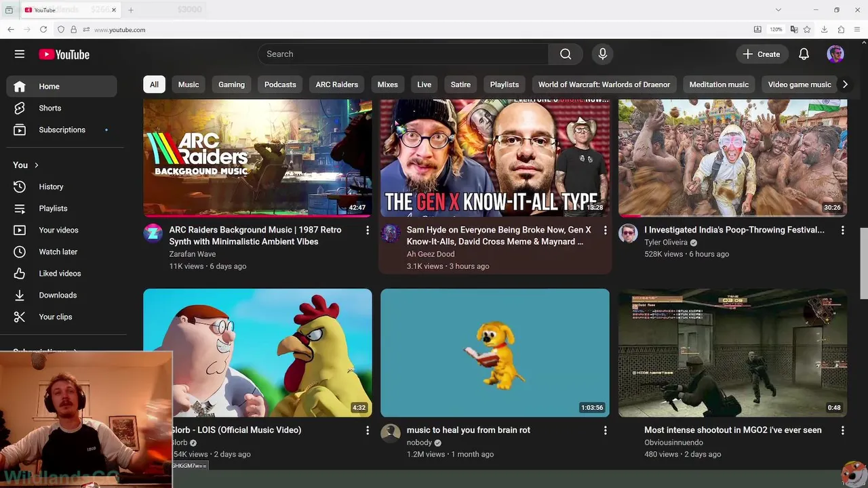
Task: Click inside the YouTube search field
Action: [403, 54]
